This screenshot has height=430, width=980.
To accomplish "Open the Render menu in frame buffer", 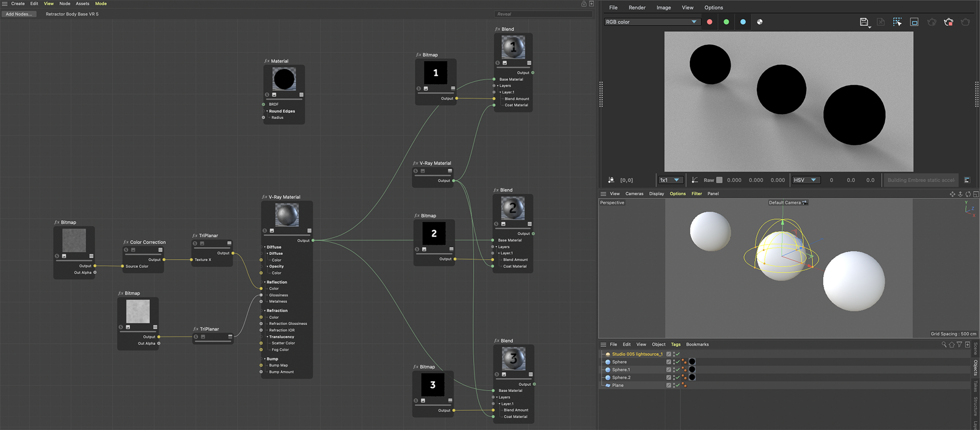I will click(637, 8).
